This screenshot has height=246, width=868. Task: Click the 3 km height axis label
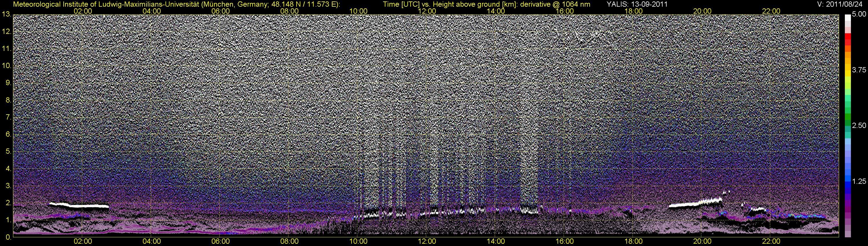pos(8,186)
